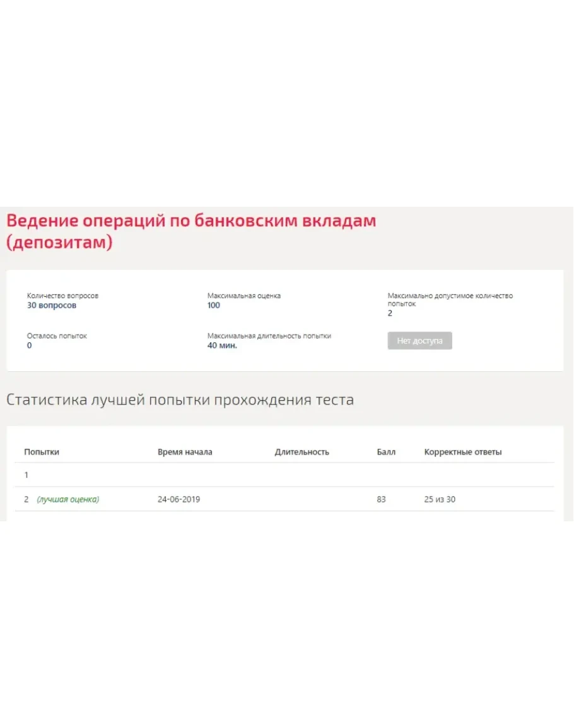
Task: Click the red page title about bank deposits
Action: point(190,231)
